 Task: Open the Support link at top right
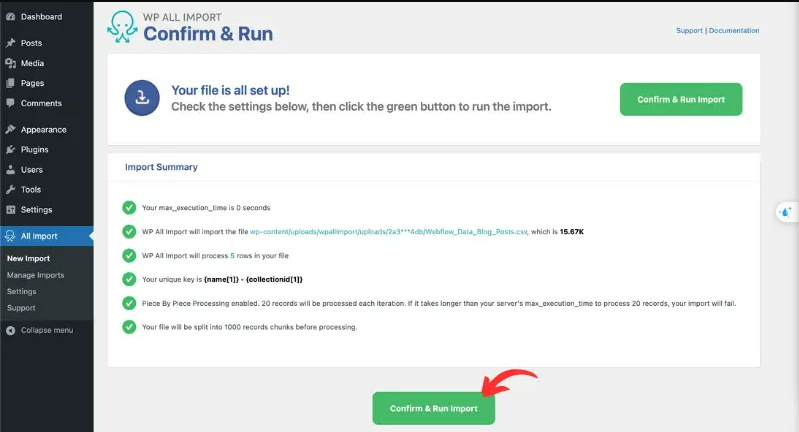(x=689, y=31)
